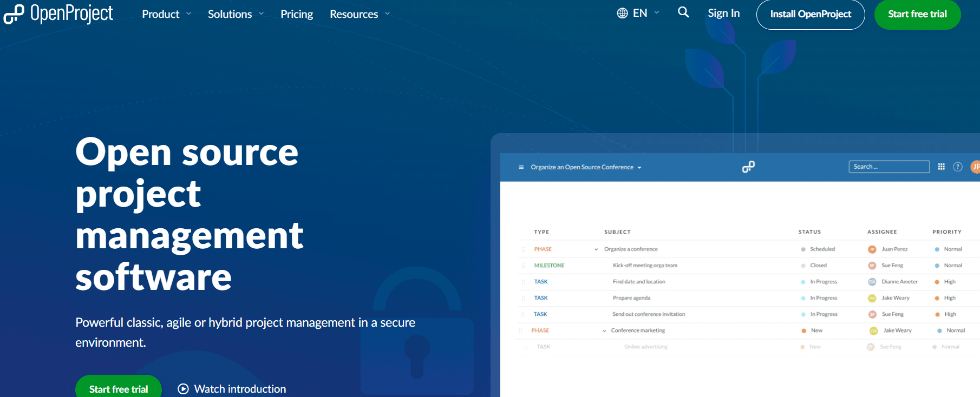Click the TYPE column header

tap(541, 232)
